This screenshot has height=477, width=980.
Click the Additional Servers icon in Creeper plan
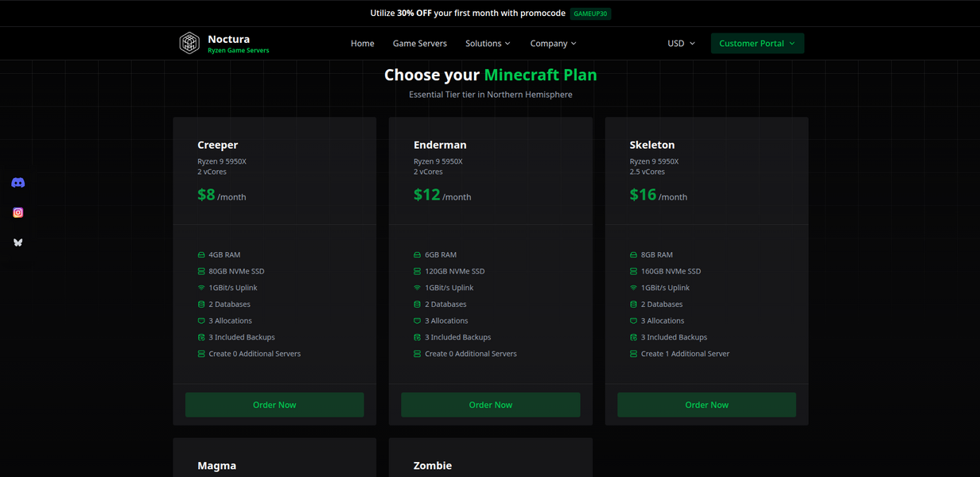201,354
